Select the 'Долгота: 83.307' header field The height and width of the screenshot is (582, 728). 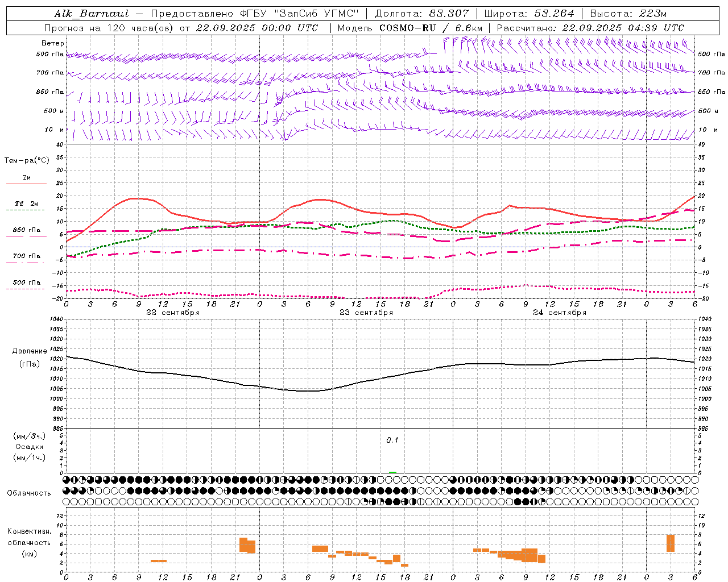(422, 14)
